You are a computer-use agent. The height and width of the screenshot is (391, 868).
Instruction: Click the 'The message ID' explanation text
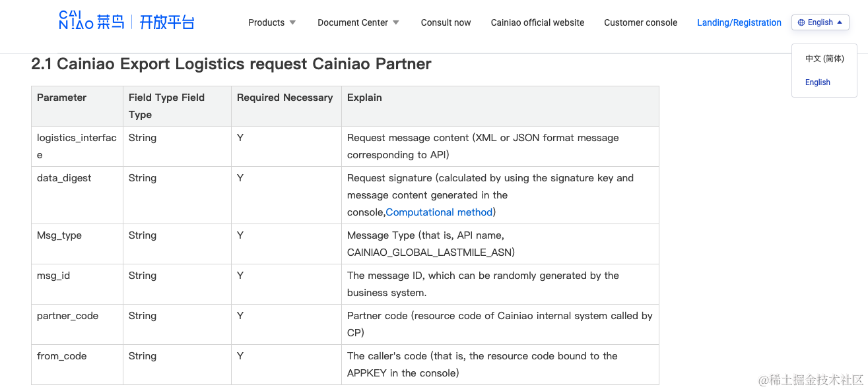point(483,284)
